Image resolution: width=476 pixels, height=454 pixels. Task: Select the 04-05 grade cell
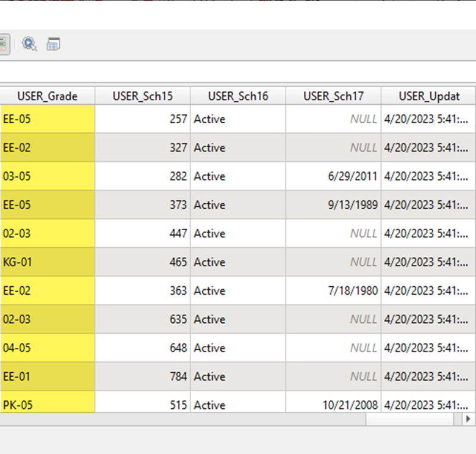tap(48, 348)
